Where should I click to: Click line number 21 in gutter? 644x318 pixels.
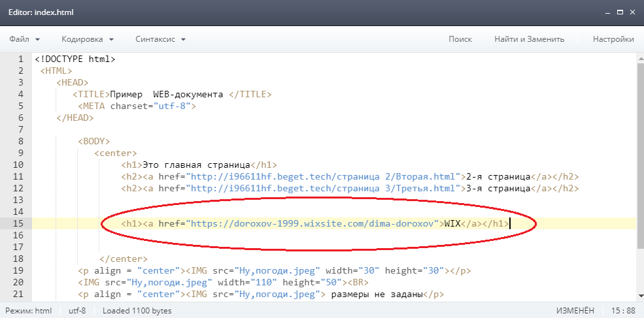point(18,294)
